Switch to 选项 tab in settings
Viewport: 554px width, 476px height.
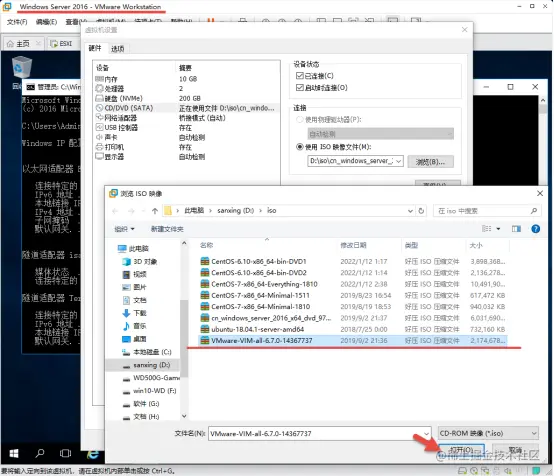pyautogui.click(x=118, y=49)
